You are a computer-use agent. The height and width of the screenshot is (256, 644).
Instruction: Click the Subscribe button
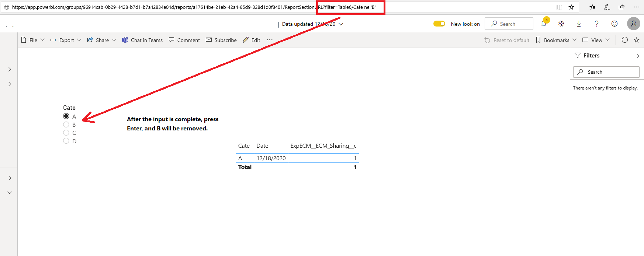click(221, 40)
